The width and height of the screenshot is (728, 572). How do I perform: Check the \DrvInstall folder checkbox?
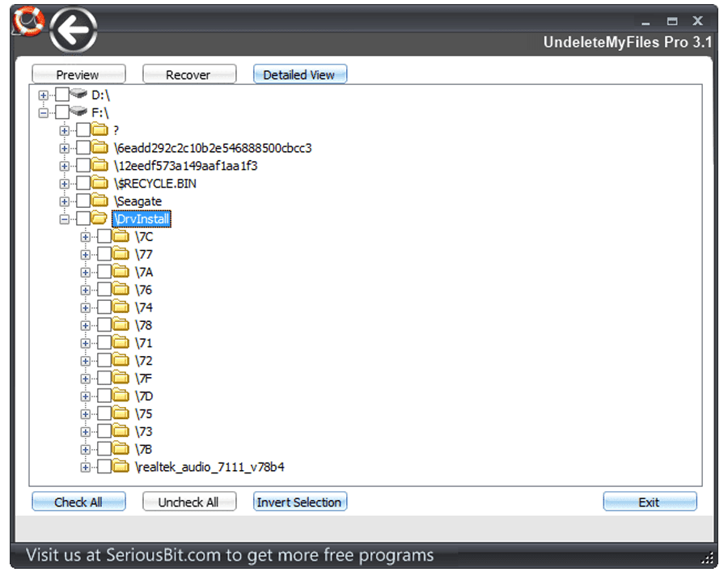click(x=83, y=219)
